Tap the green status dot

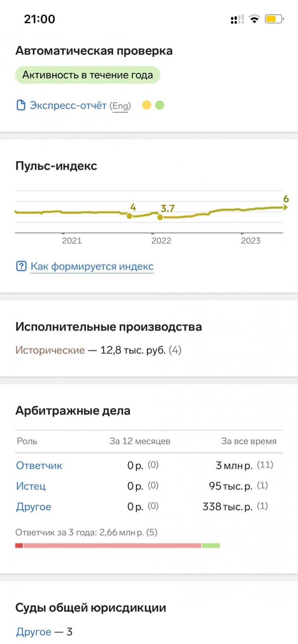pos(160,105)
